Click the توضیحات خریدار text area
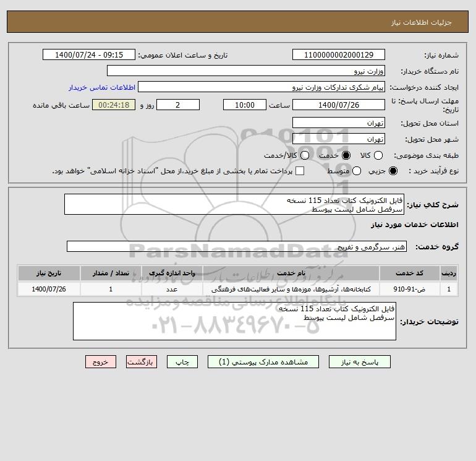 (234, 321)
